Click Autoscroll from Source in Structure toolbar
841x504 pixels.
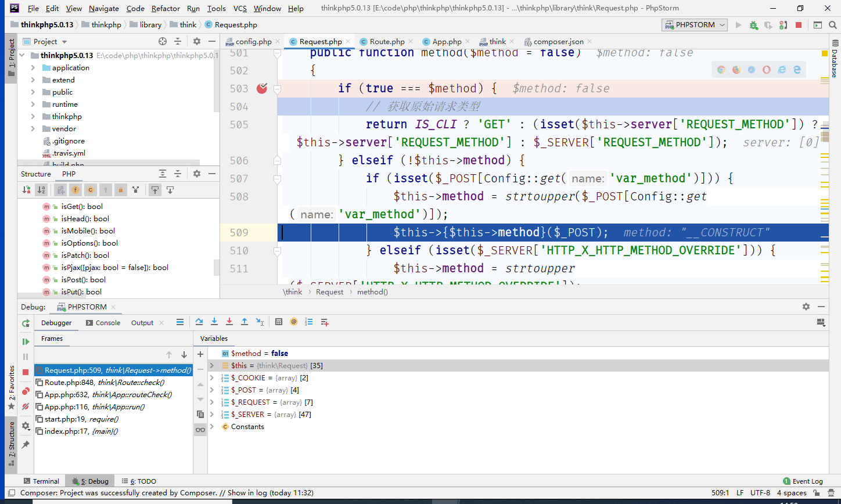click(x=170, y=189)
